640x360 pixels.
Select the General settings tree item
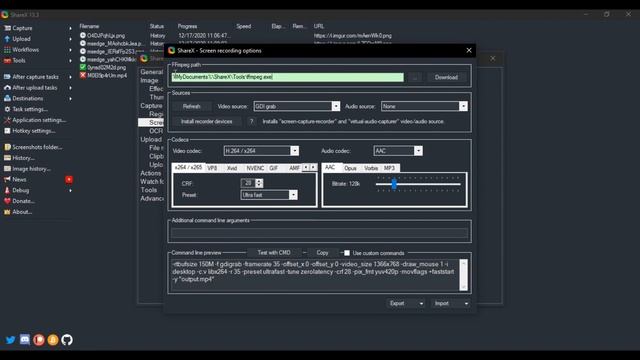pyautogui.click(x=151, y=72)
